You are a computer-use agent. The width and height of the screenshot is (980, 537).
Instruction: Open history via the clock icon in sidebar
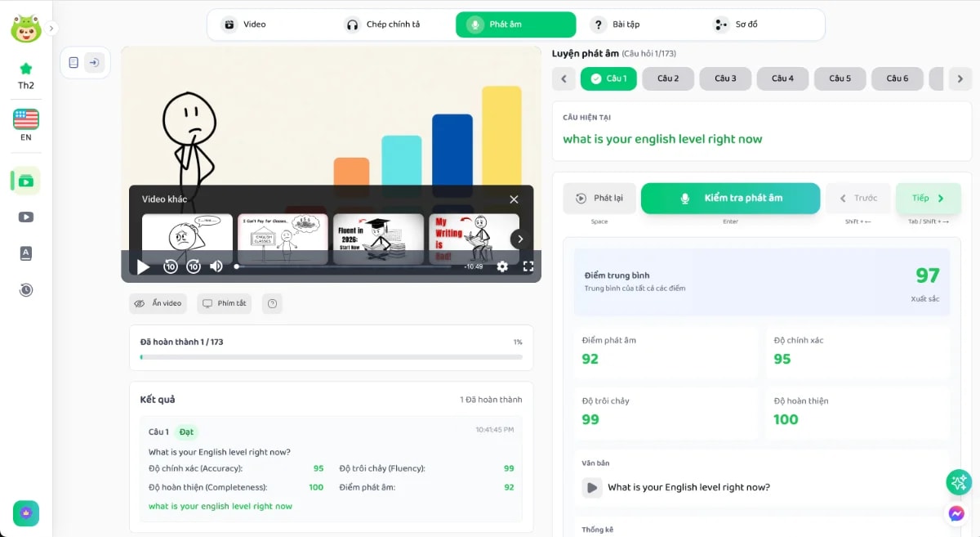(24, 289)
